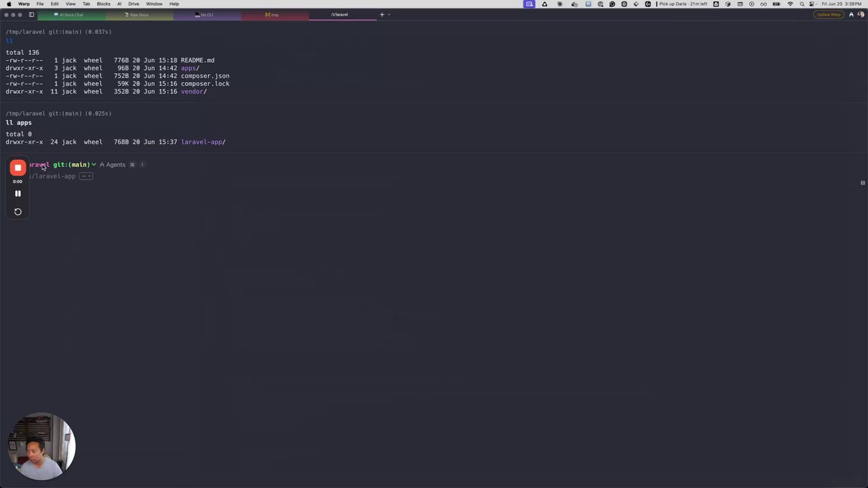Open the Blocks menu

103,4
